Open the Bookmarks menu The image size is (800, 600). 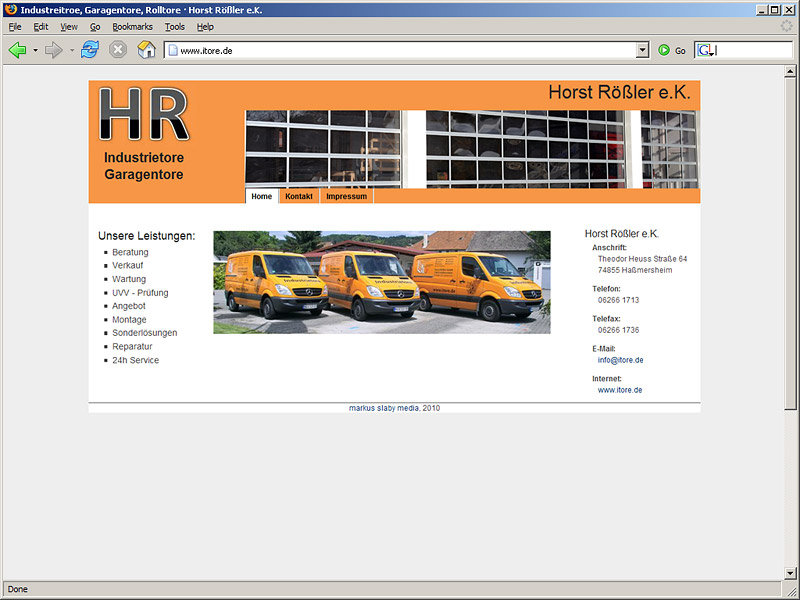coord(132,27)
